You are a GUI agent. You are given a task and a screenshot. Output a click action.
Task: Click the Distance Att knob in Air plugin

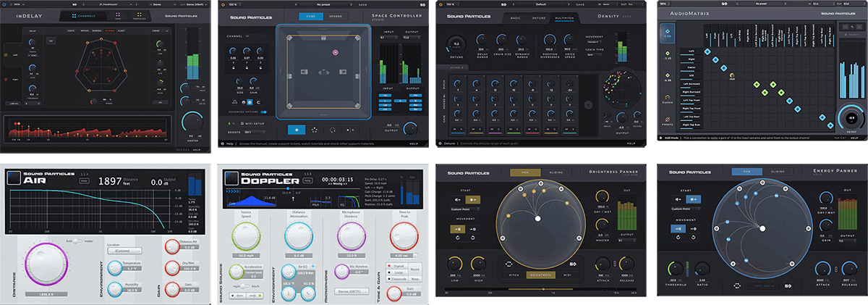click(171, 246)
